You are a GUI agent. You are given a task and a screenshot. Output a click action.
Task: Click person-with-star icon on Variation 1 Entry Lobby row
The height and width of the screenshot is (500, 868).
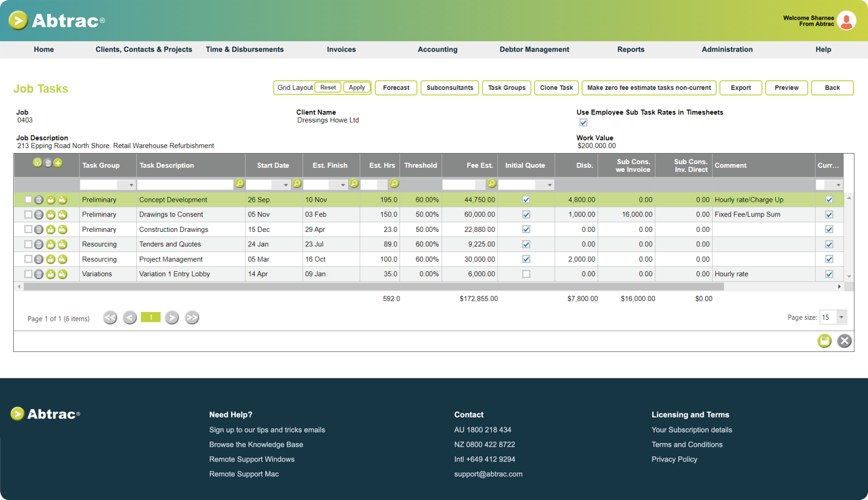click(62, 274)
